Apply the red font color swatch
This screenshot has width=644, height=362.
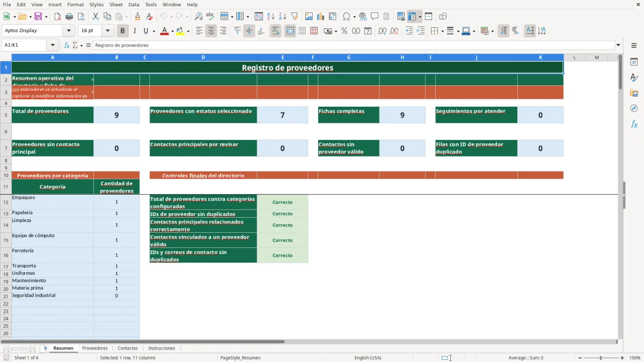tap(164, 31)
